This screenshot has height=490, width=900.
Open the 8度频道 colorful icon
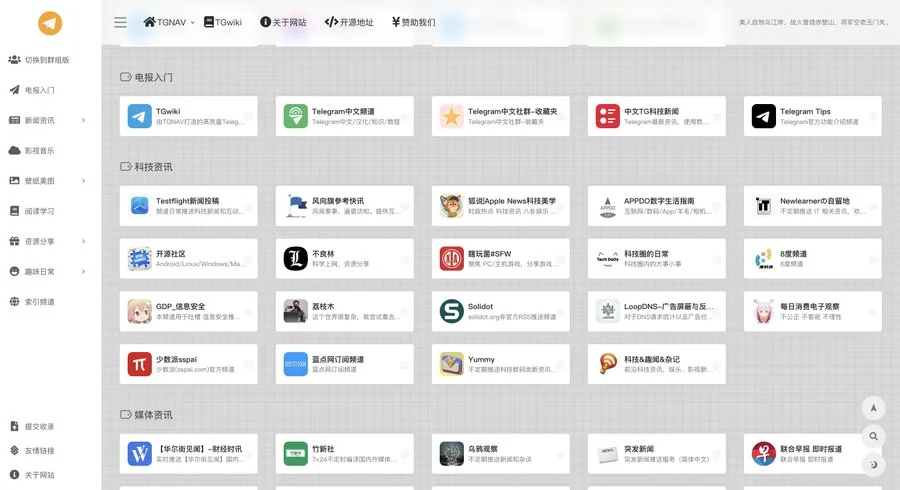(764, 259)
